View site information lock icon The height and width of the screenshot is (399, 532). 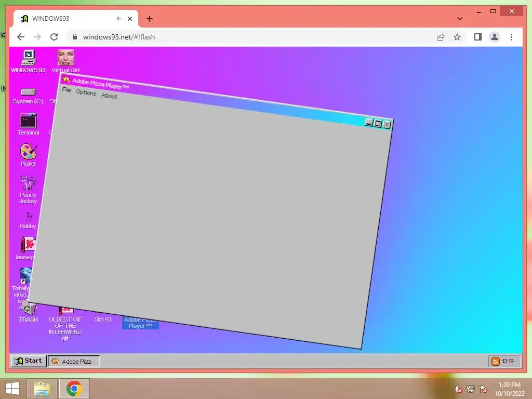pyautogui.click(x=75, y=37)
